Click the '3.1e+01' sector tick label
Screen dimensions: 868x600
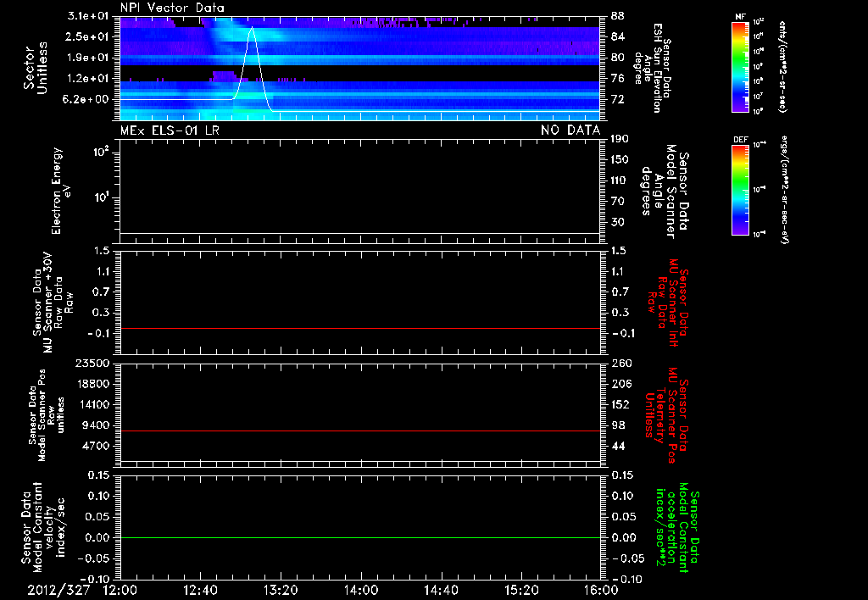88,16
